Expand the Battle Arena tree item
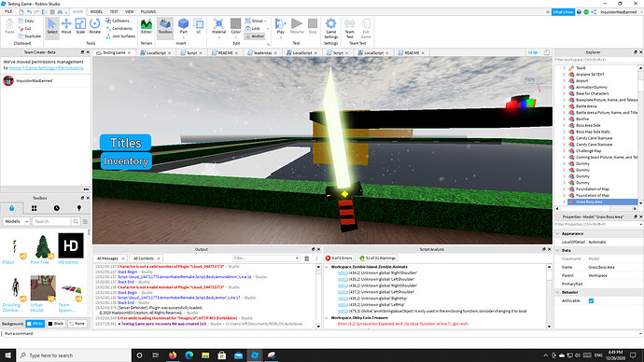Image resolution: width=644 pixels, height=362 pixels. pyautogui.click(x=564, y=106)
